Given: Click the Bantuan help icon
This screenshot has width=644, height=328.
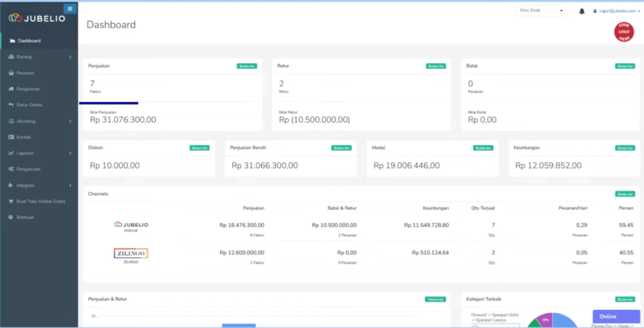Looking at the screenshot, I should click(11, 217).
